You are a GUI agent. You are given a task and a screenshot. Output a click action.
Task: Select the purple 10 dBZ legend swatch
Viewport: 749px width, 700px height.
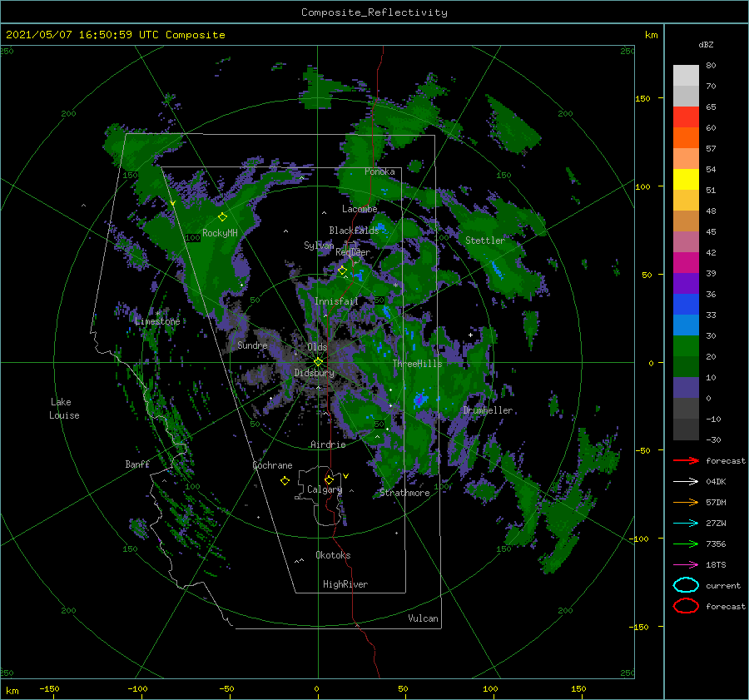pos(686,388)
